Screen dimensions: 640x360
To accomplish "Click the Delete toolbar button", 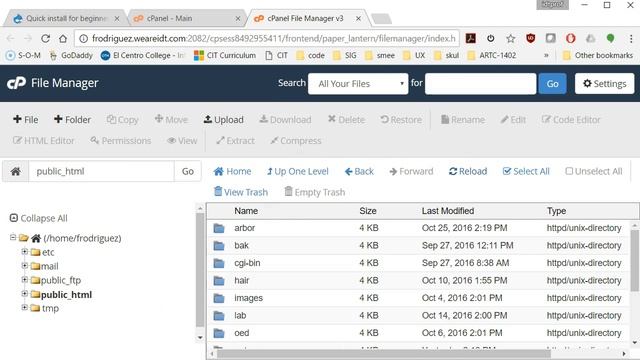I will (x=346, y=120).
